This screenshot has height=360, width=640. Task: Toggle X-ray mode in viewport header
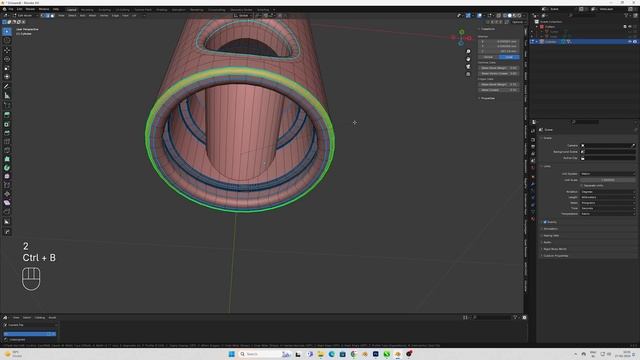pos(499,16)
